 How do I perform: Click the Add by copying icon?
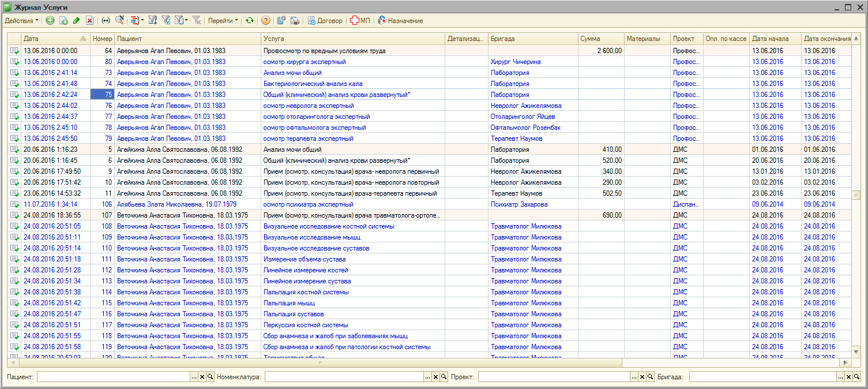[63, 21]
